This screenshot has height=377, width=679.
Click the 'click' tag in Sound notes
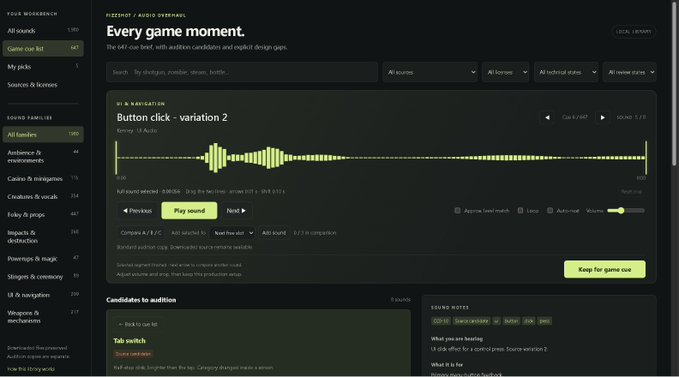(x=529, y=321)
